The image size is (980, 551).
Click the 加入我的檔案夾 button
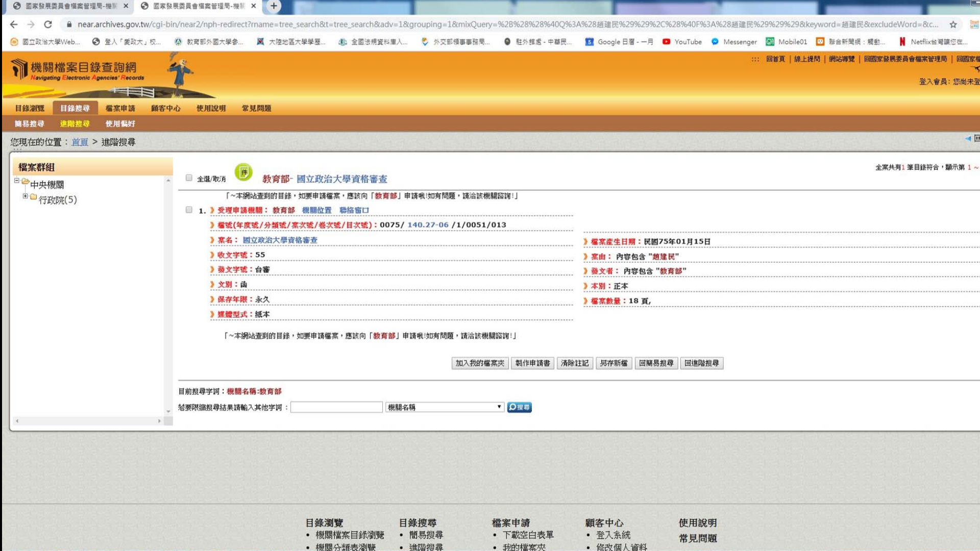[479, 363]
